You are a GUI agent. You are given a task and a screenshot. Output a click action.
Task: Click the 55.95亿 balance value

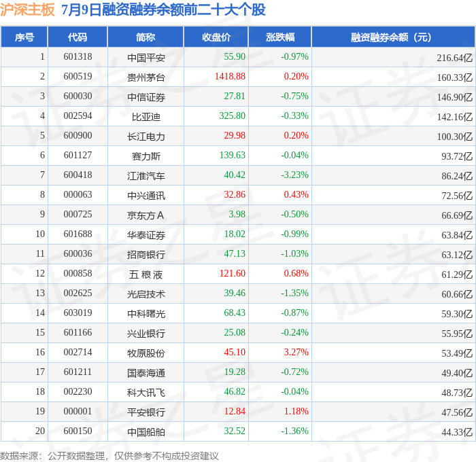(457, 334)
